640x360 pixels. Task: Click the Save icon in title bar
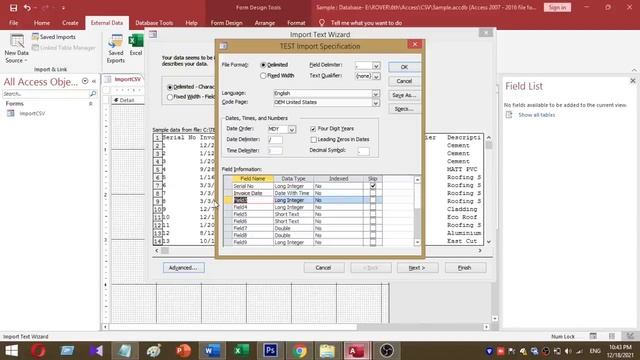[x=13, y=8]
